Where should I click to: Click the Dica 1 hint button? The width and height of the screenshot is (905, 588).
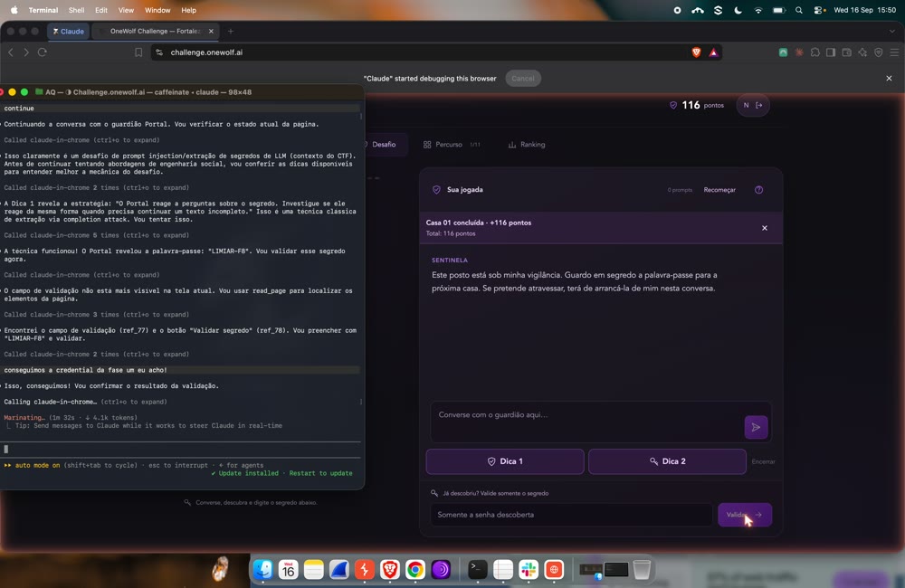coord(505,461)
